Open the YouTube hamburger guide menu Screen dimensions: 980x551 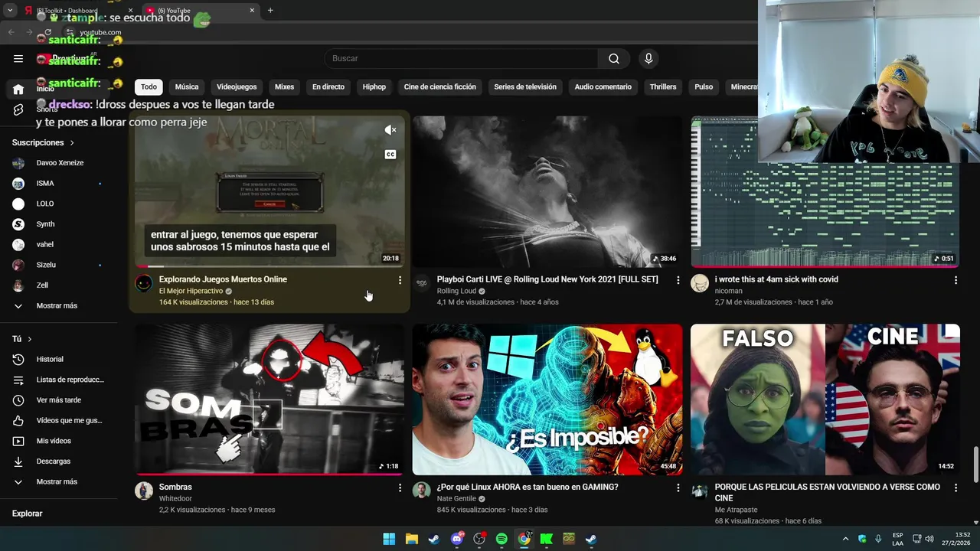(18, 58)
